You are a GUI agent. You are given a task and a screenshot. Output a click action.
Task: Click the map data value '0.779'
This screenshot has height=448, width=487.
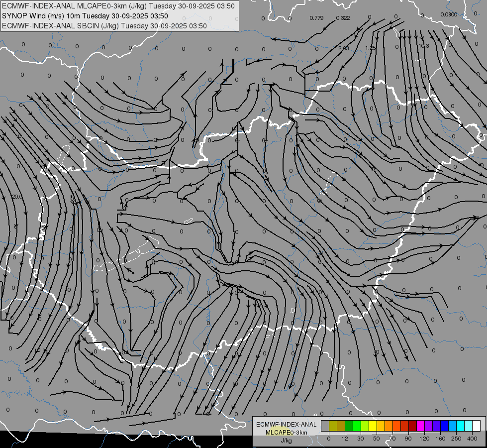316,18
